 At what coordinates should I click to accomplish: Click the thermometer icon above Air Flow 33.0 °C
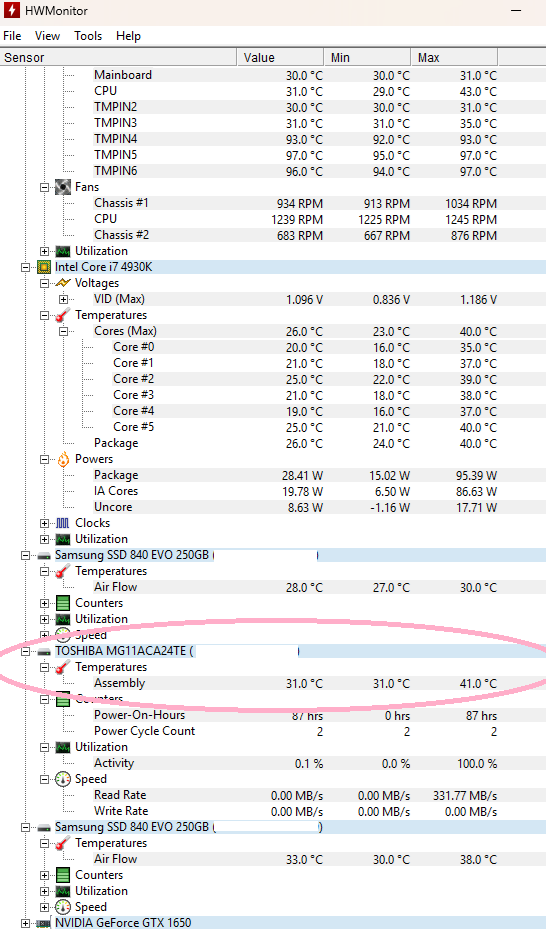pyautogui.click(x=63, y=843)
